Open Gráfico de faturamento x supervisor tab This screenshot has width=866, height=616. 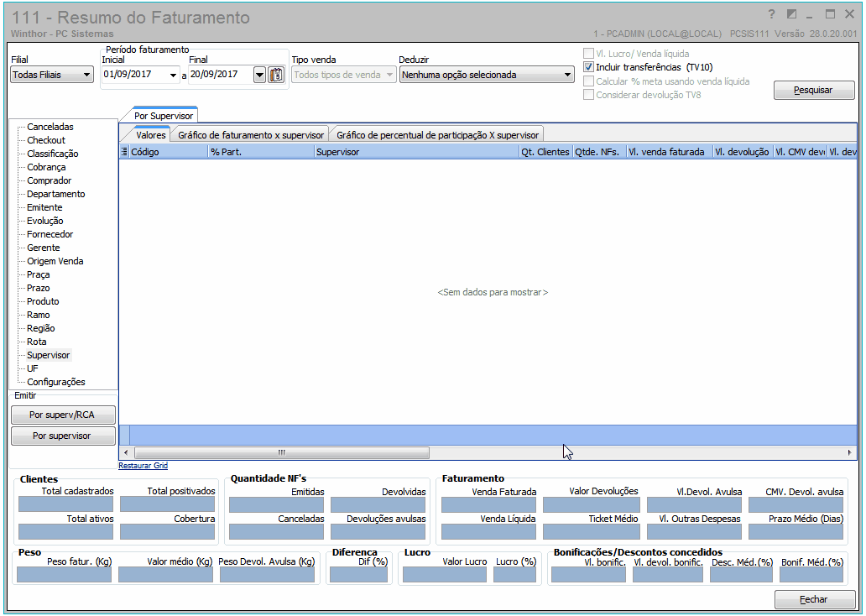pyautogui.click(x=251, y=135)
